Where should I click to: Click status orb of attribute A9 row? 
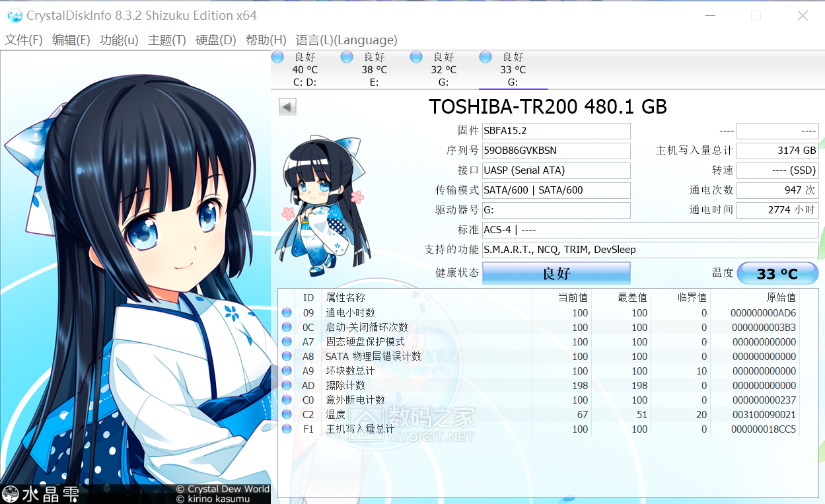[287, 371]
